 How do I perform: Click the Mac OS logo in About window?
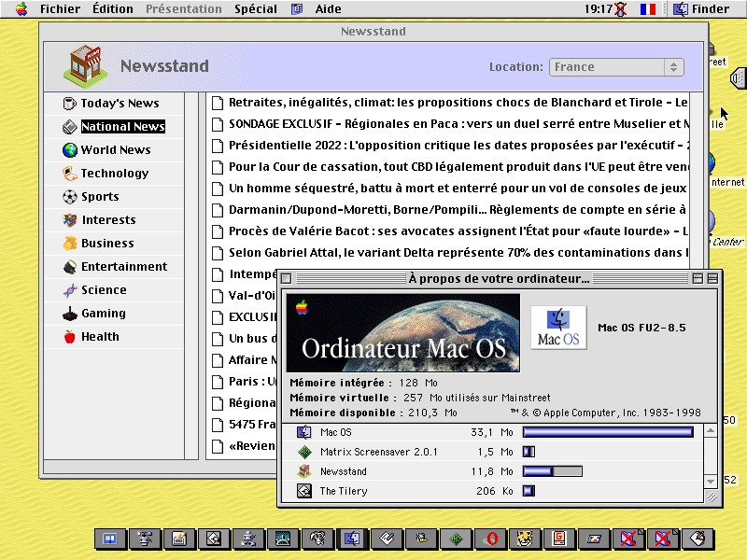558,328
